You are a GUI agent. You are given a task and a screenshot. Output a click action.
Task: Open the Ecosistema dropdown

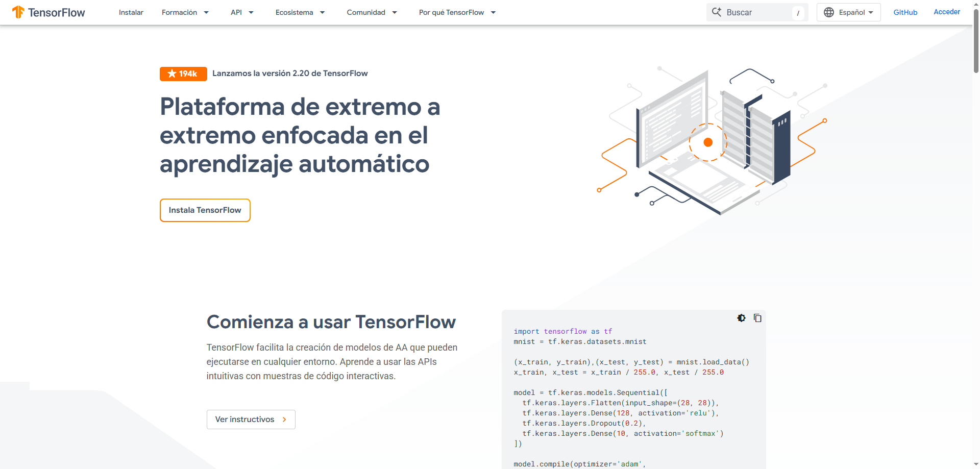tap(300, 12)
